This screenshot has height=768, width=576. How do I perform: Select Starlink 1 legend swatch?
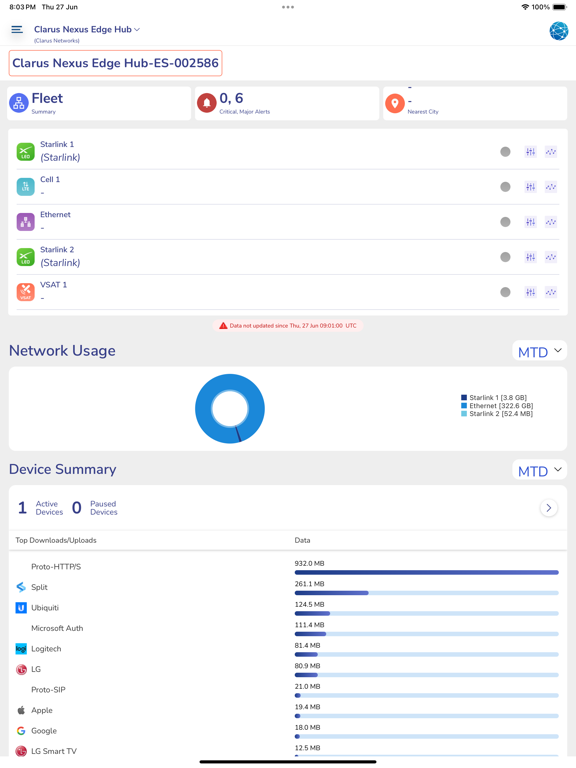(464, 398)
